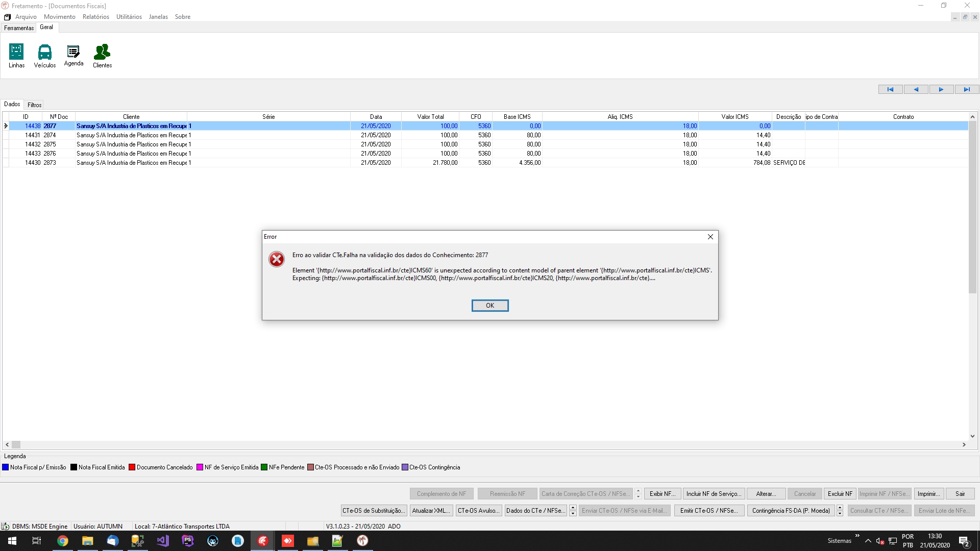Click magenta NF de Serviço Emitida swatch

200,467
